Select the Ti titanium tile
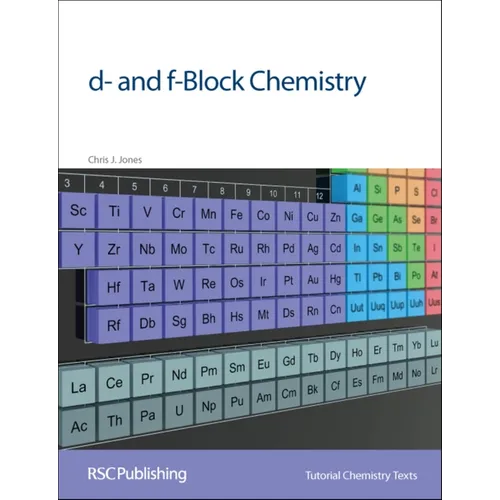 (x=114, y=212)
